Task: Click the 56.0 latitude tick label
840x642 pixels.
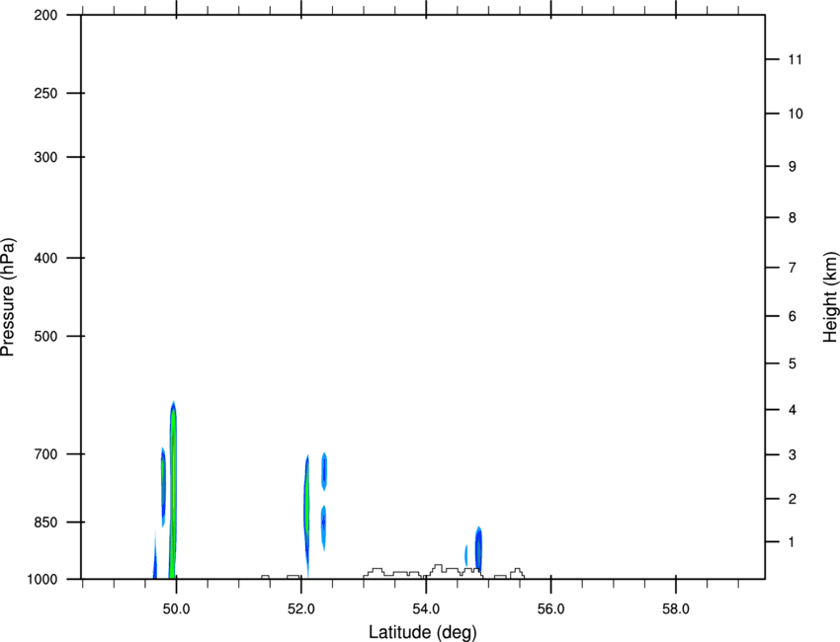Action: [x=551, y=609]
